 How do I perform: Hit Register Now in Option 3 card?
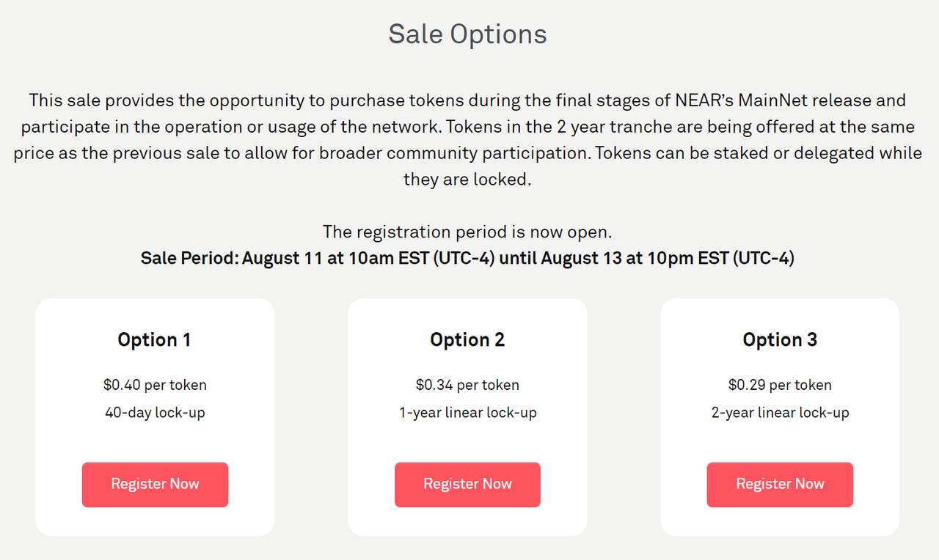pos(780,485)
